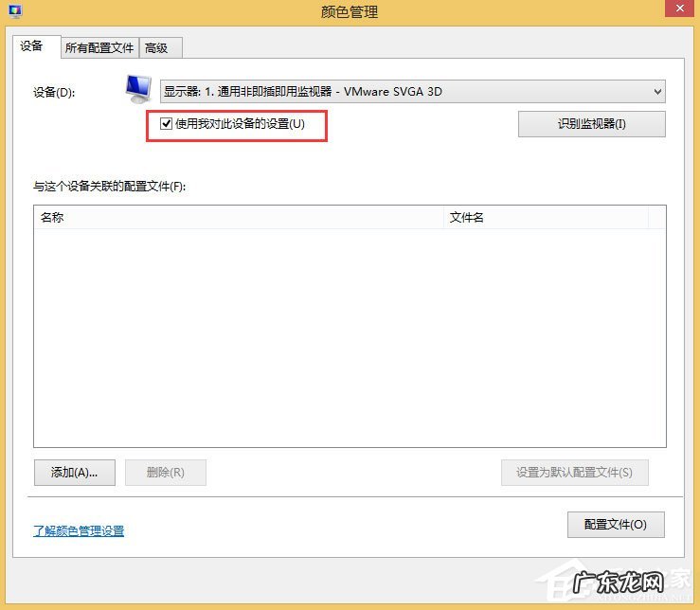Select the 设备 tab
The width and height of the screenshot is (700, 610).
tap(37, 46)
